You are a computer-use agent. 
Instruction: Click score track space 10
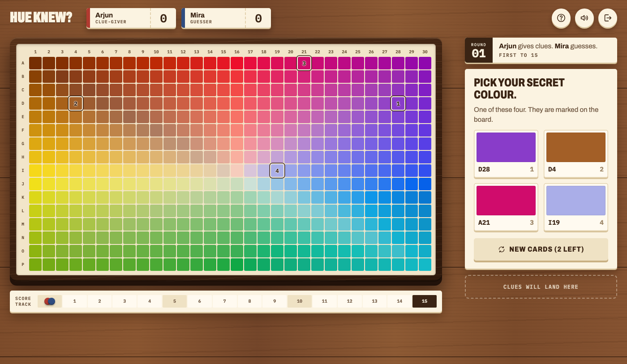[x=300, y=301]
